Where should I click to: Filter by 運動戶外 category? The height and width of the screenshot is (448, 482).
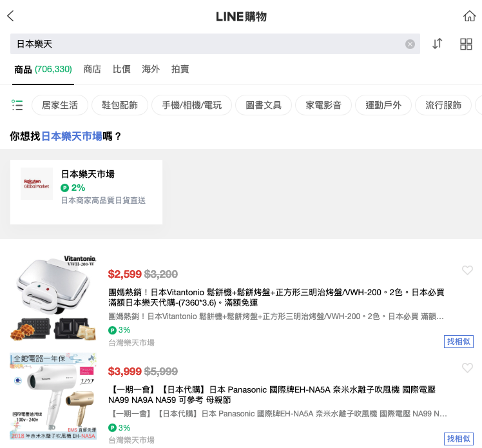[383, 105]
